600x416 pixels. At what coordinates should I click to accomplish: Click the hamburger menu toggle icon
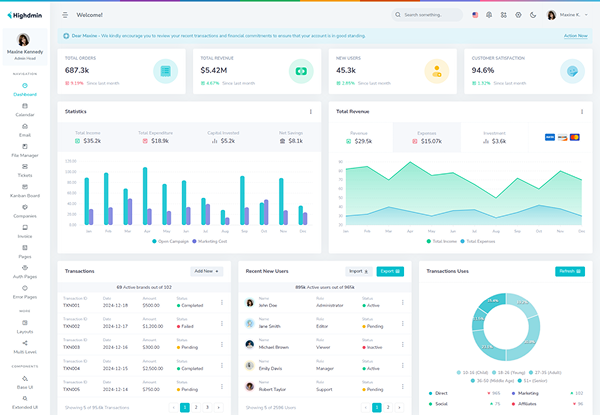65,15
